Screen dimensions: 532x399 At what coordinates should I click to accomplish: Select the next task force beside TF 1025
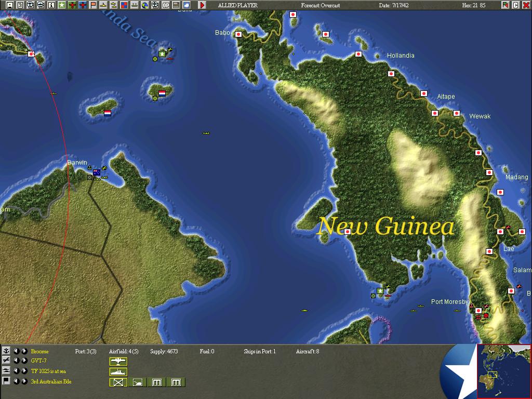pos(24,370)
